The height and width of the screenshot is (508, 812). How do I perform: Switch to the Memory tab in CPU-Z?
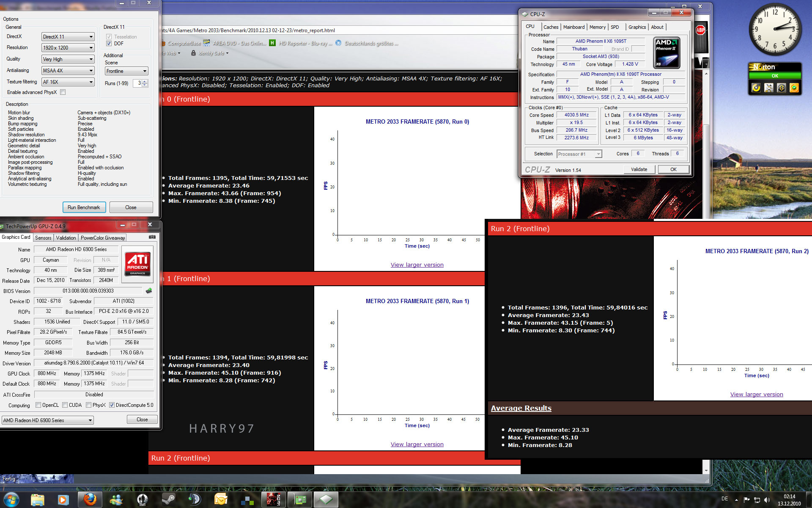598,27
